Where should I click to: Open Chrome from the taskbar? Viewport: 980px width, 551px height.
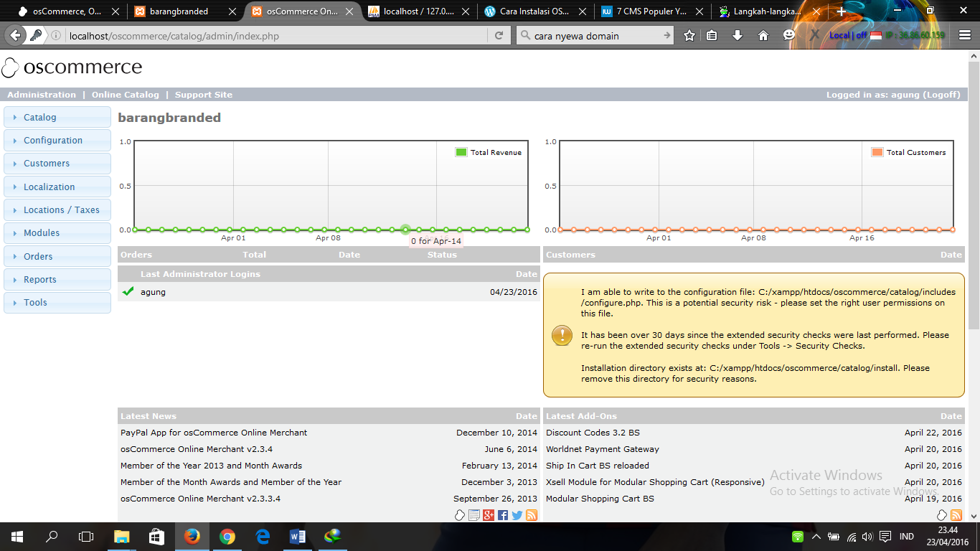pos(227,536)
